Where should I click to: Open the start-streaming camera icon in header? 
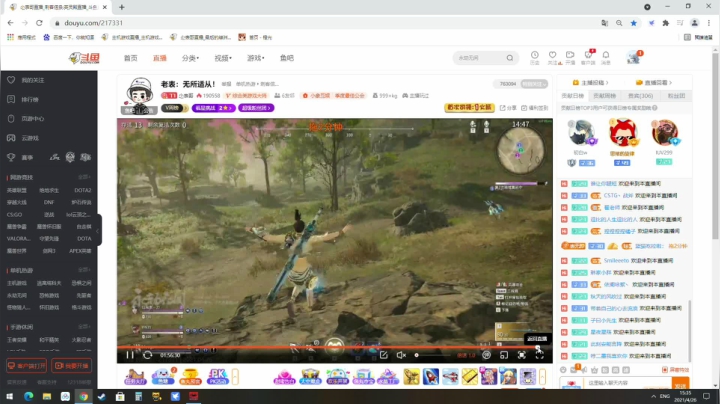(570, 57)
